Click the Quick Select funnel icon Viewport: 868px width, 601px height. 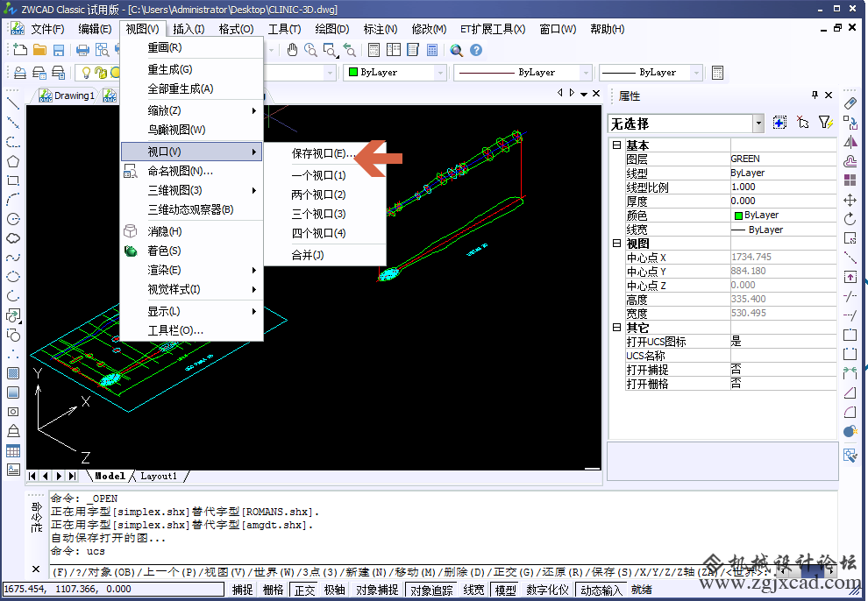pyautogui.click(x=825, y=122)
